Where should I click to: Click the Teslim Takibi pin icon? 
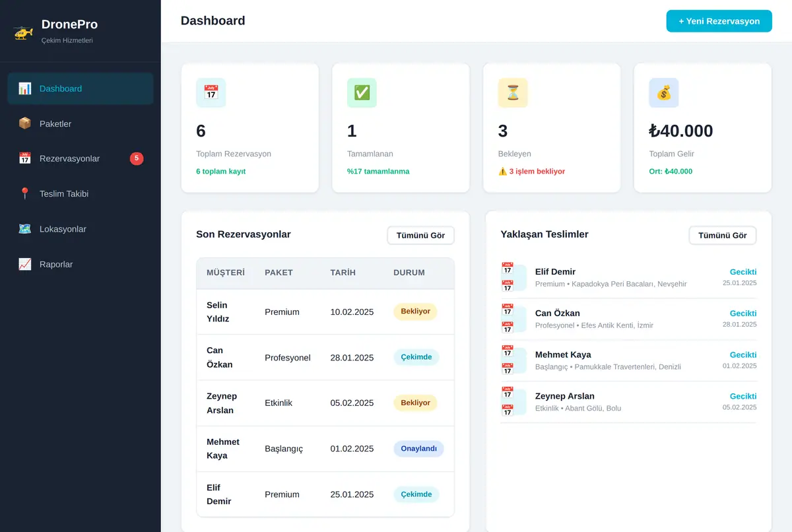coord(25,193)
